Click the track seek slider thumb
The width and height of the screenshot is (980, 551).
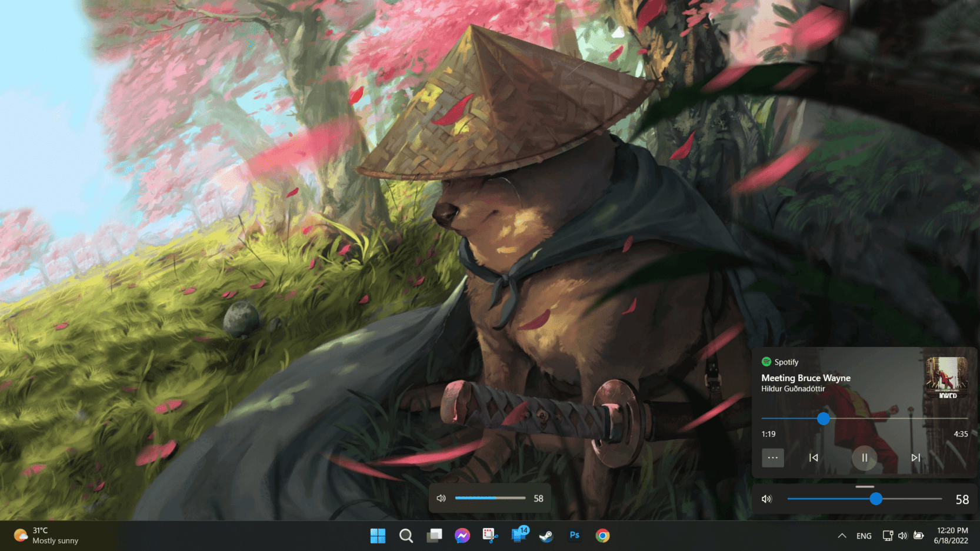pyautogui.click(x=824, y=418)
